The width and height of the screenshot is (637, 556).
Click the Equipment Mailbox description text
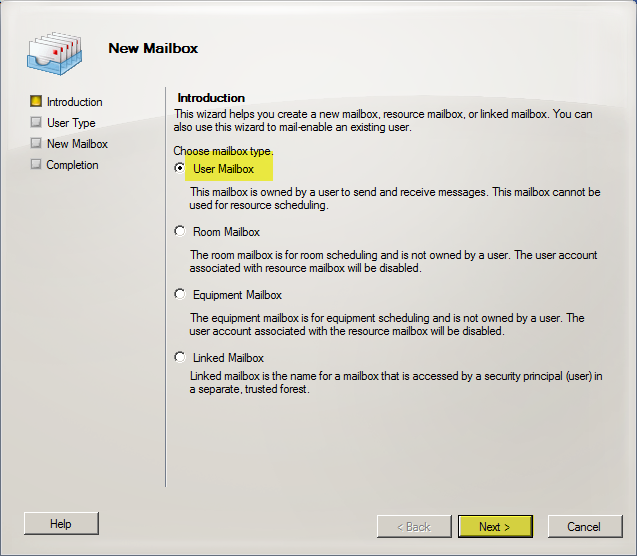387,324
